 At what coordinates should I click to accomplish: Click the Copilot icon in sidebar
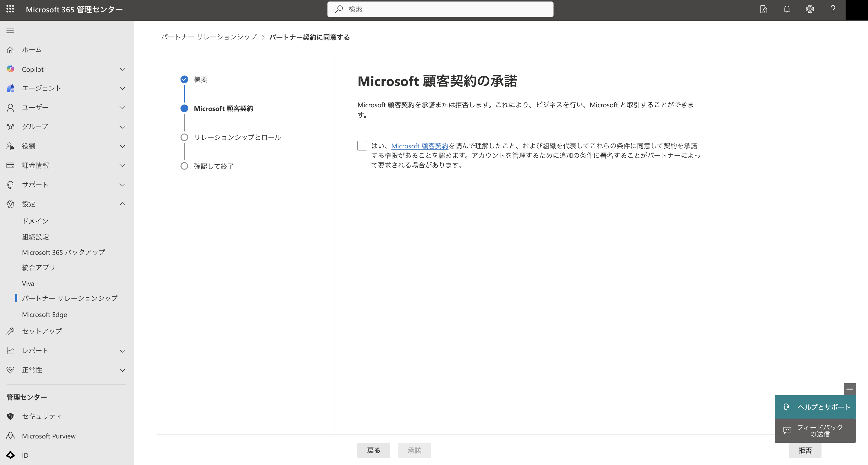tap(11, 69)
